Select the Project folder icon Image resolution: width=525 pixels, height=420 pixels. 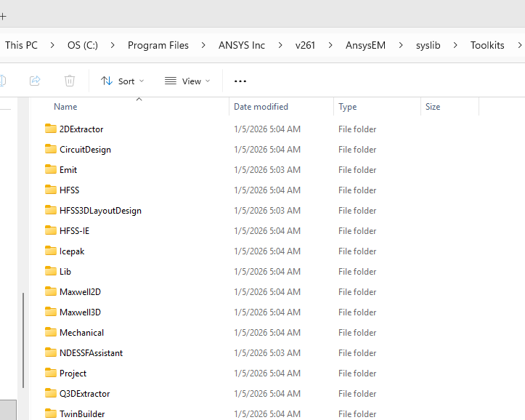(51, 373)
